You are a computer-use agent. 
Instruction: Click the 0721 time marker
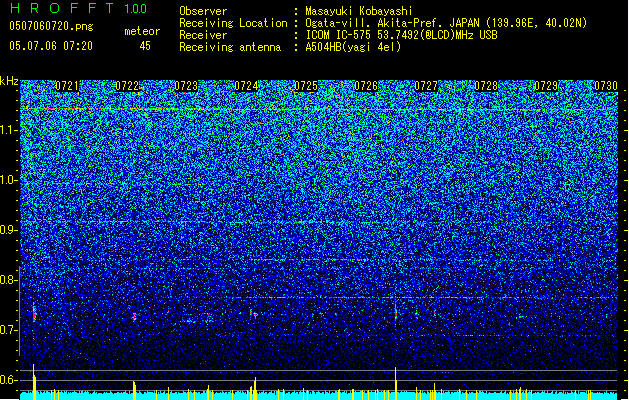pos(67,86)
